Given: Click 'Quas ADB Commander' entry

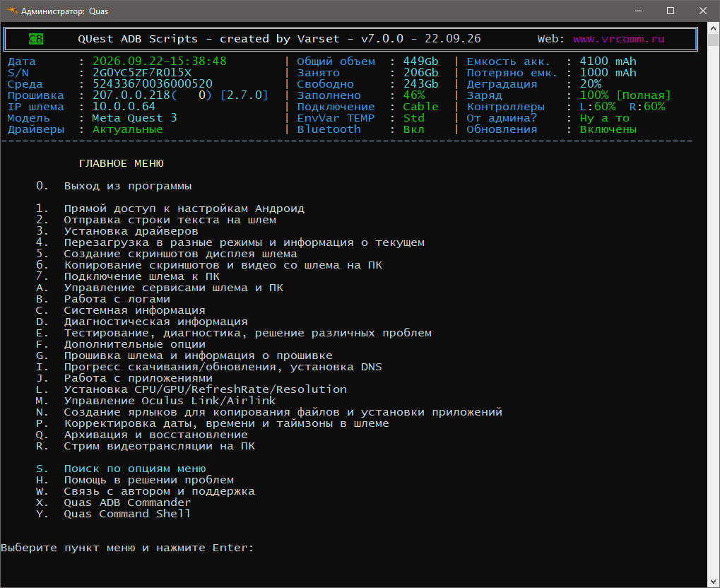Looking at the screenshot, I should click(x=114, y=502).
